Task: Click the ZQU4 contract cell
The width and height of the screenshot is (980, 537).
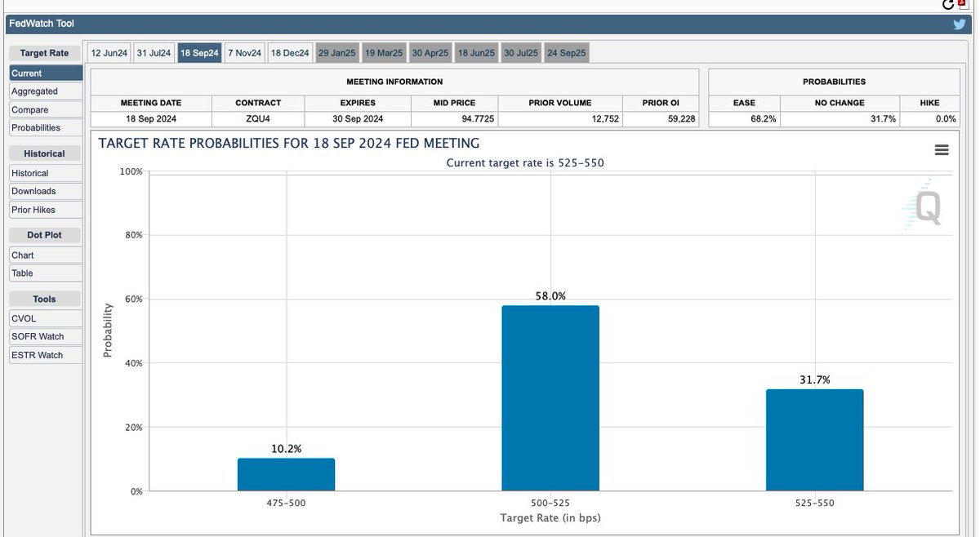Action: click(x=258, y=119)
